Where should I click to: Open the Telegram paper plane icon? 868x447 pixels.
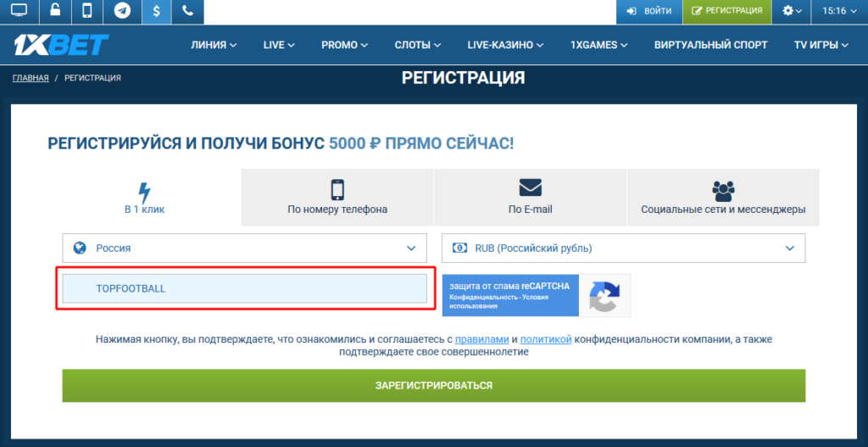pyautogui.click(x=123, y=12)
